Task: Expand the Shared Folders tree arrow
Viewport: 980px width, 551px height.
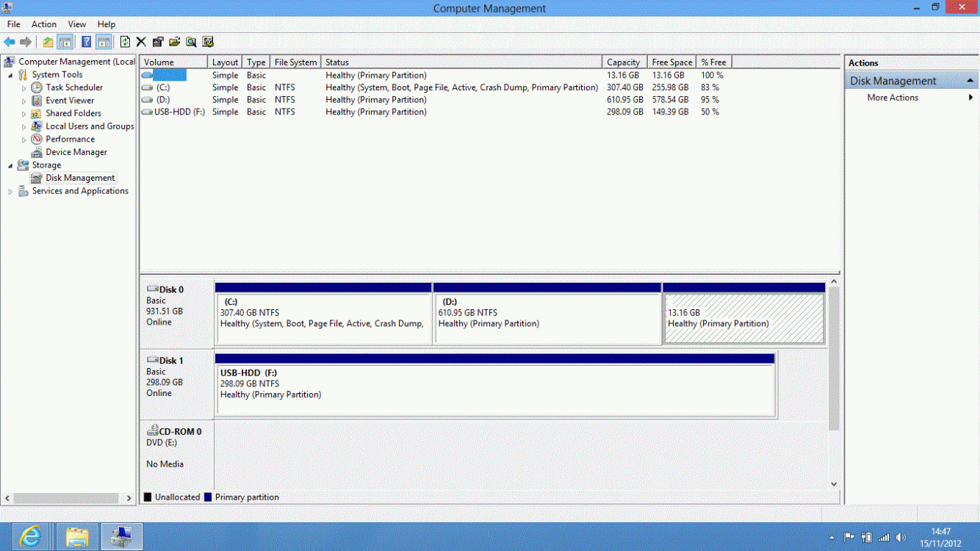Action: [24, 114]
